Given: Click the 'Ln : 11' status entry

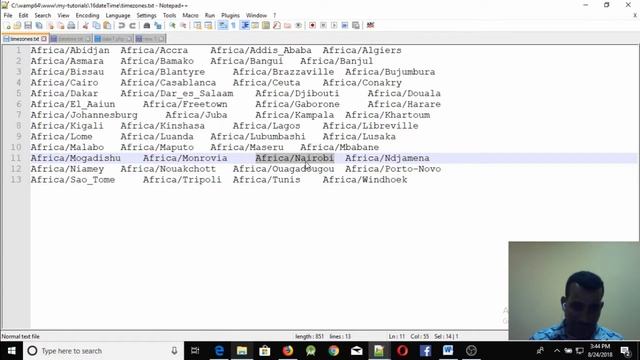Looking at the screenshot, I should tap(396, 337).
